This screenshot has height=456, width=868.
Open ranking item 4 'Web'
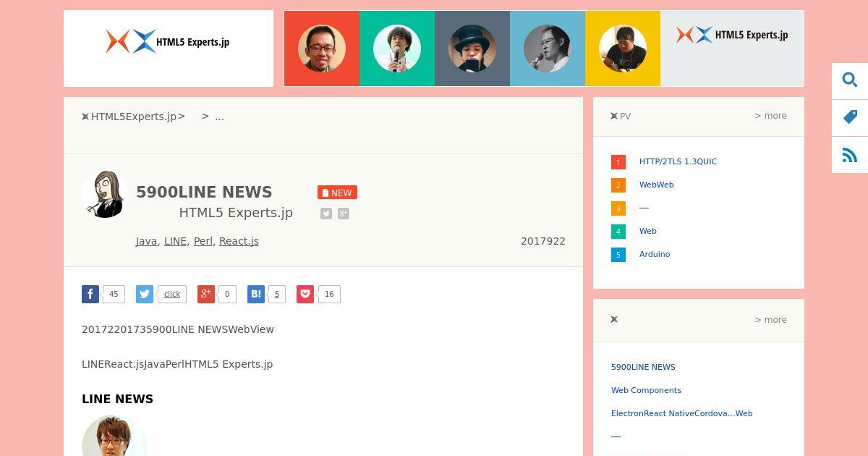tap(647, 232)
